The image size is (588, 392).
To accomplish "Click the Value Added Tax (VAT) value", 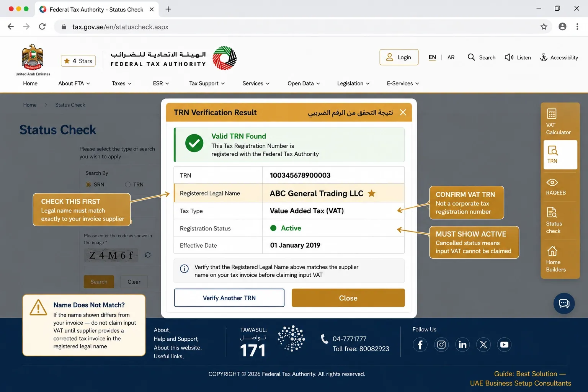I will pos(307,211).
